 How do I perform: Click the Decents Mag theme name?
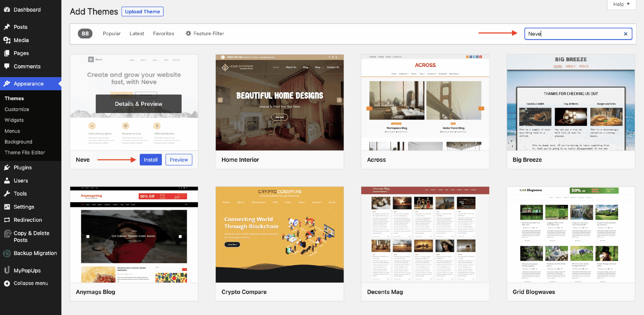click(385, 292)
